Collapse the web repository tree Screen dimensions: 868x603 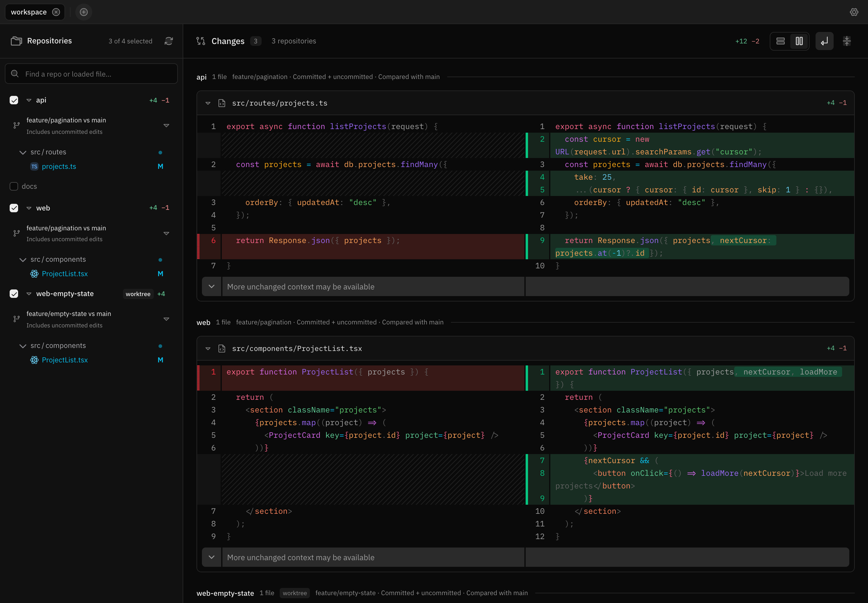tap(29, 208)
